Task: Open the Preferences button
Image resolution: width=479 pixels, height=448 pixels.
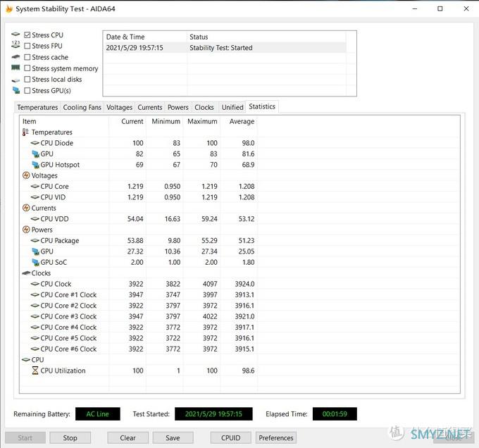Action: click(x=276, y=437)
